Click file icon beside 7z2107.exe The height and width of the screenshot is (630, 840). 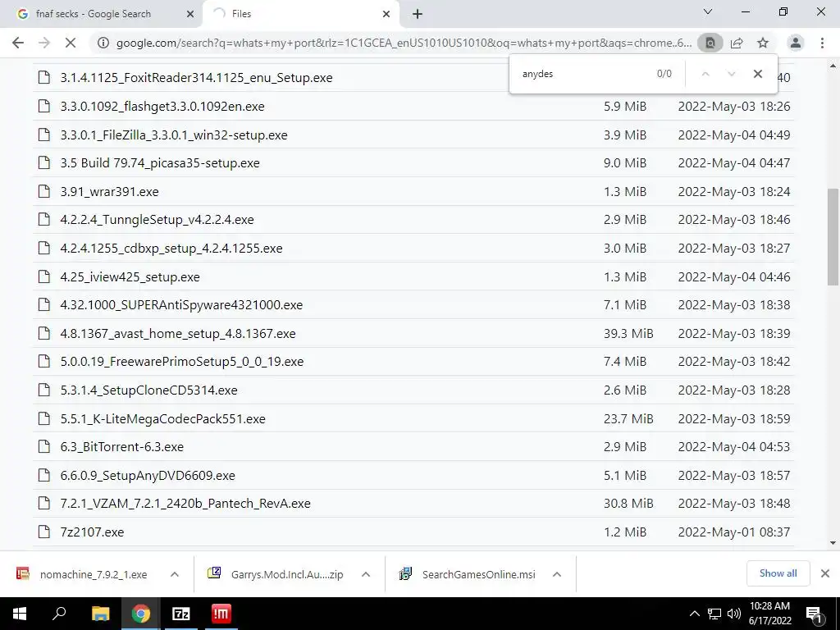tap(44, 532)
